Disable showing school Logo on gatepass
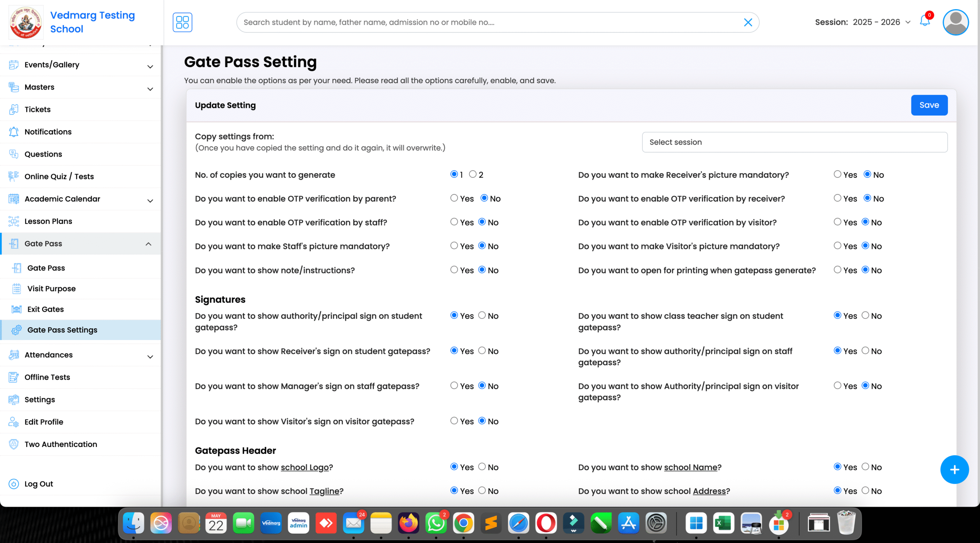This screenshot has width=980, height=543. coord(481,467)
